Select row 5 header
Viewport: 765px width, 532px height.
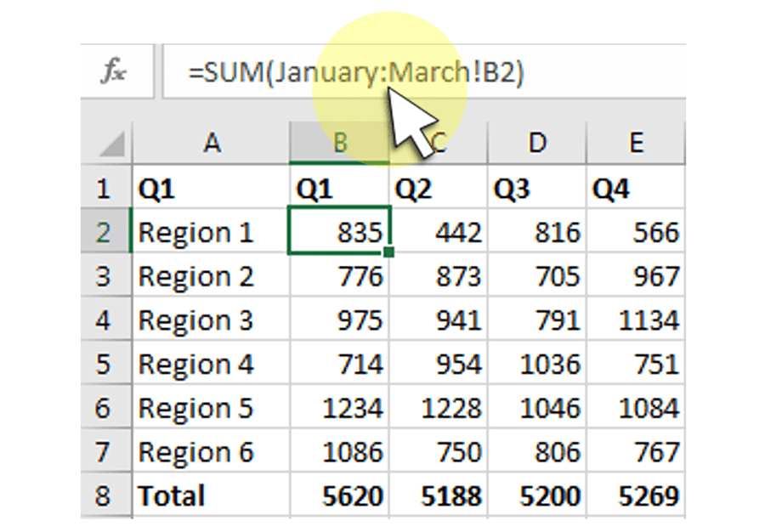(x=105, y=365)
